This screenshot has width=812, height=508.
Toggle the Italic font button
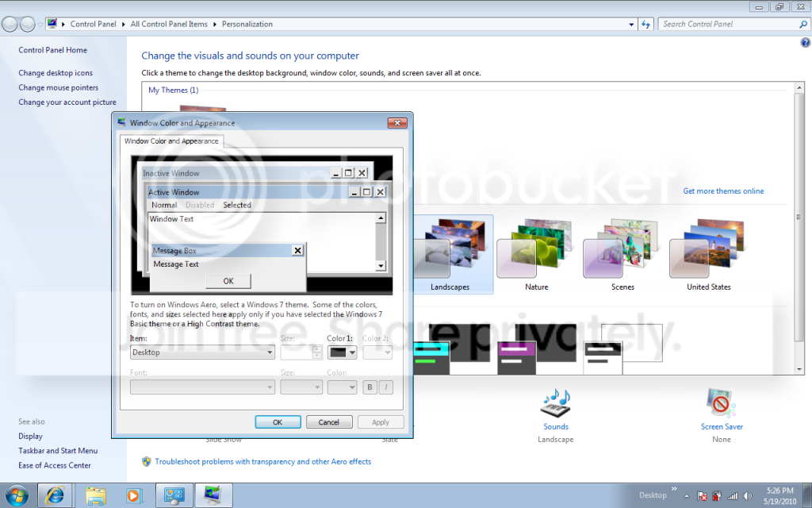(386, 387)
